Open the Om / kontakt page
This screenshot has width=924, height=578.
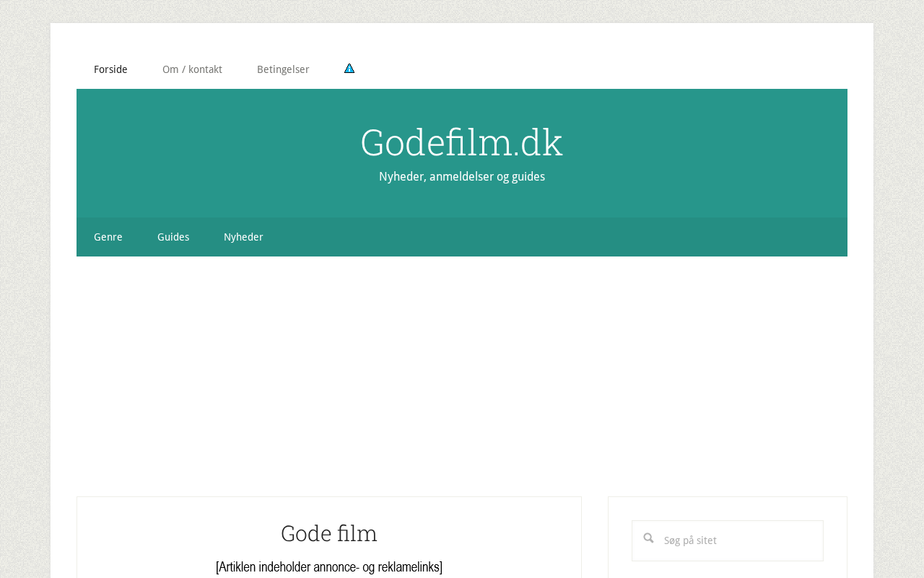(192, 69)
